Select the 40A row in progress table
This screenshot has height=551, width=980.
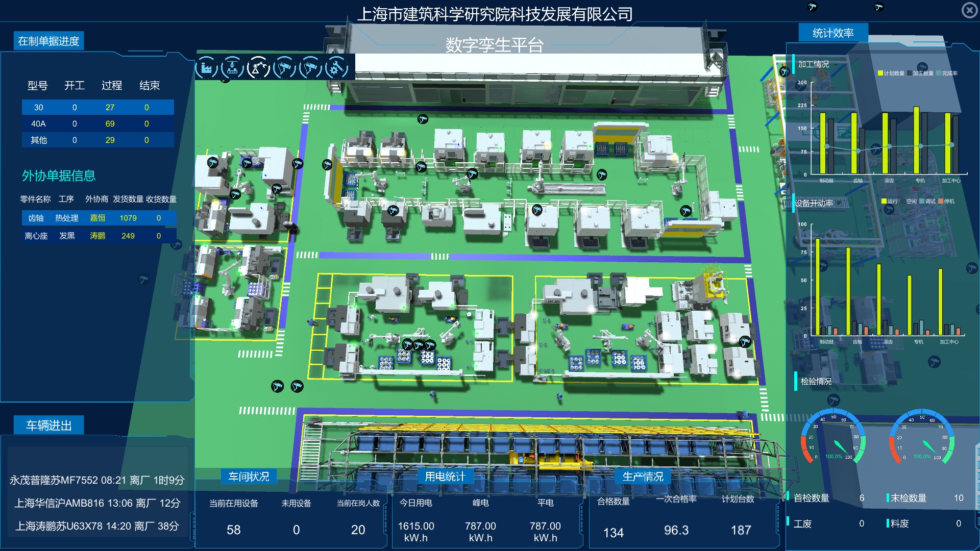(97, 124)
